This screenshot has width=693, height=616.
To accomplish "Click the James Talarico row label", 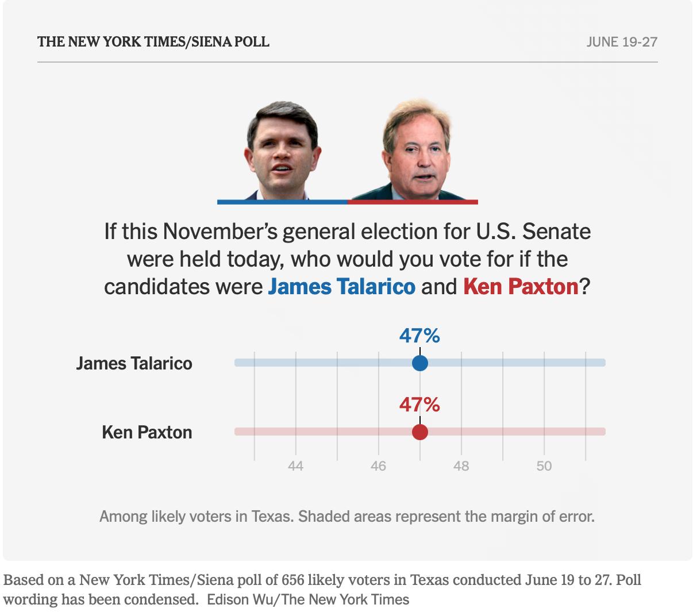I will pyautogui.click(x=134, y=363).
